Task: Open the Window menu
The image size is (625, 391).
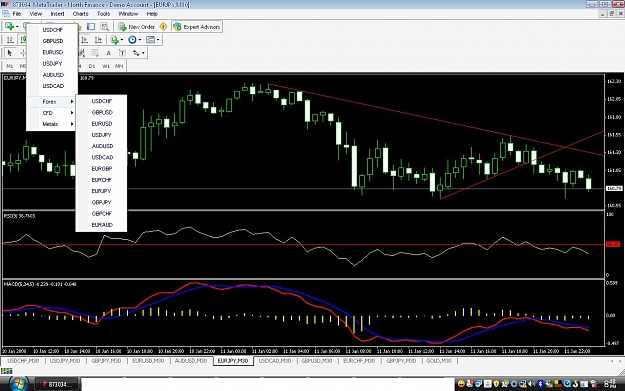Action: pos(128,14)
